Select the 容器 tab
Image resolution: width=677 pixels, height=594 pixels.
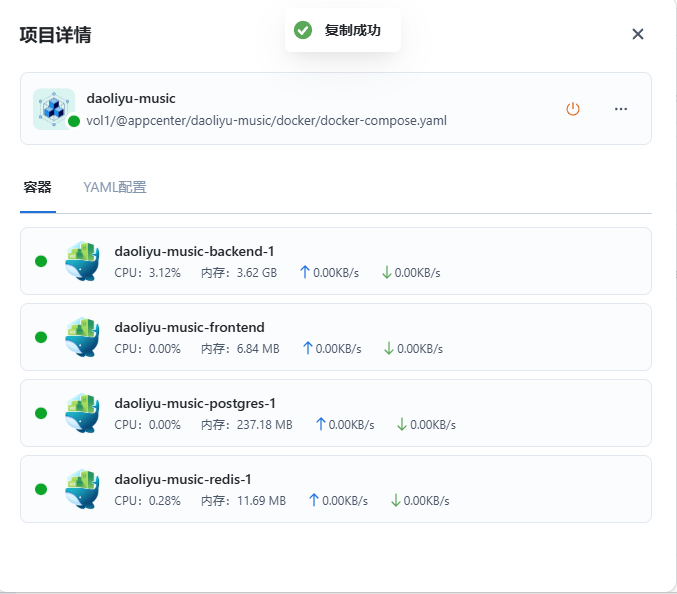point(38,187)
